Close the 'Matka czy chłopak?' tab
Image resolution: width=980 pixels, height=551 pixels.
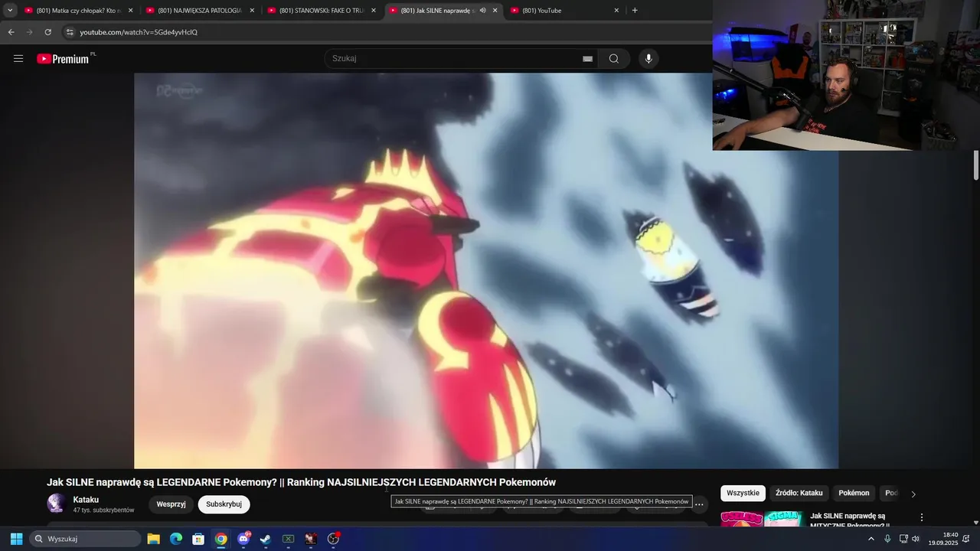130,11
